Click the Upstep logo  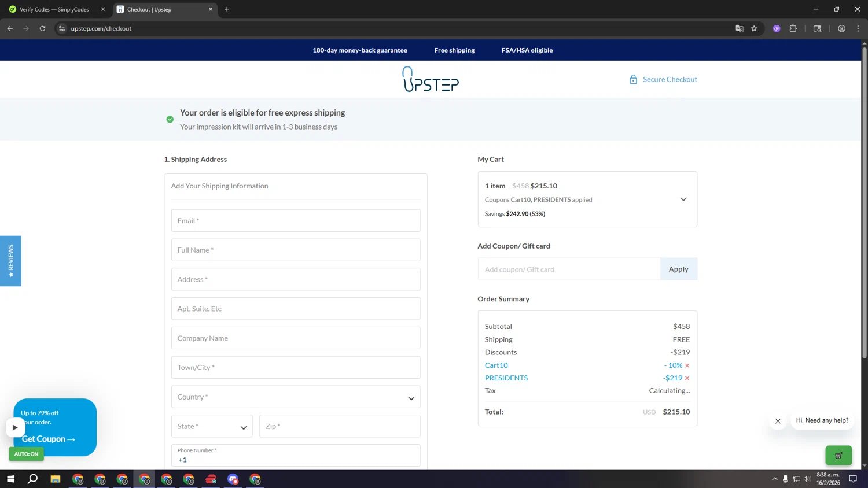431,79
